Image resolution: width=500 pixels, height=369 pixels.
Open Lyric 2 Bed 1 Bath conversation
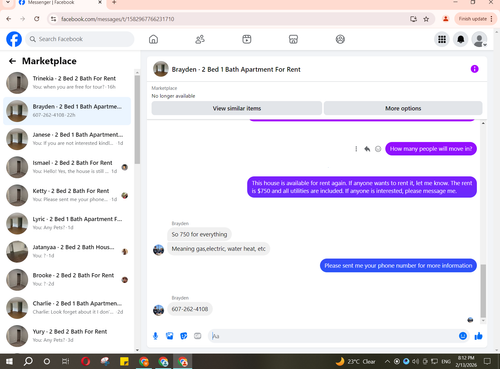[x=67, y=223]
